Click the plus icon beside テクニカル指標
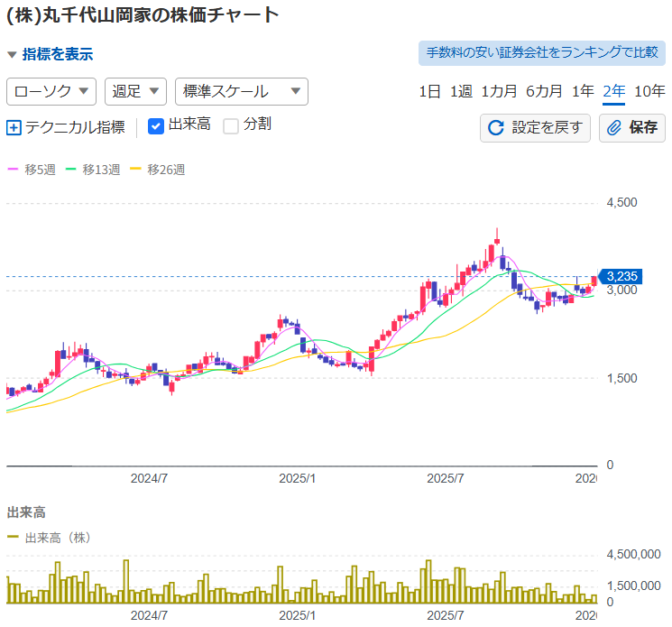Image resolution: width=672 pixels, height=627 pixels. [x=14, y=127]
